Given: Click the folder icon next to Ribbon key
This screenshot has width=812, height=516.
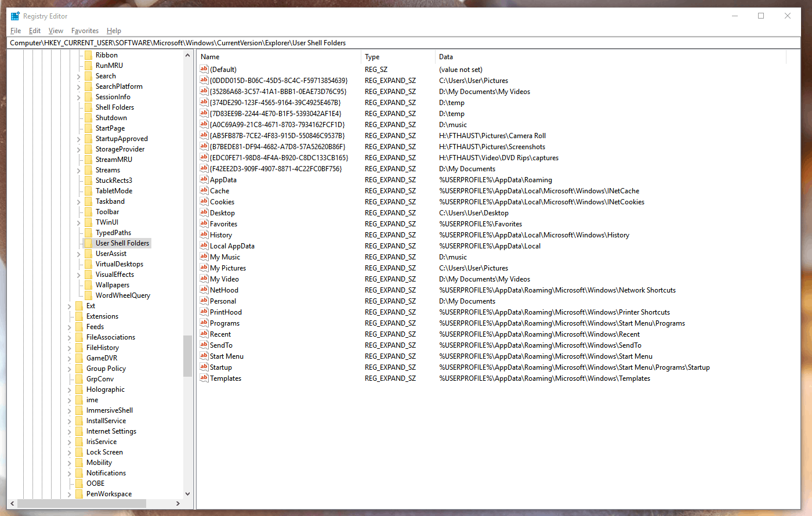Looking at the screenshot, I should click(x=88, y=55).
